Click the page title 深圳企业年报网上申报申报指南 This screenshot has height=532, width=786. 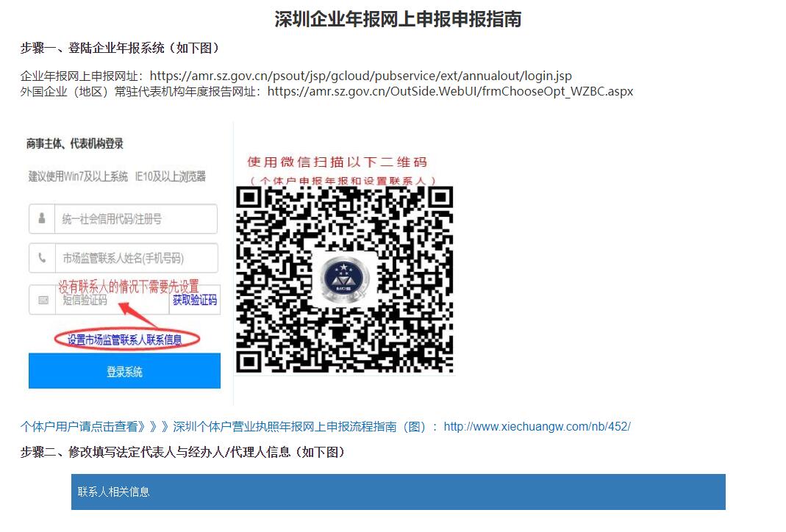click(398, 20)
